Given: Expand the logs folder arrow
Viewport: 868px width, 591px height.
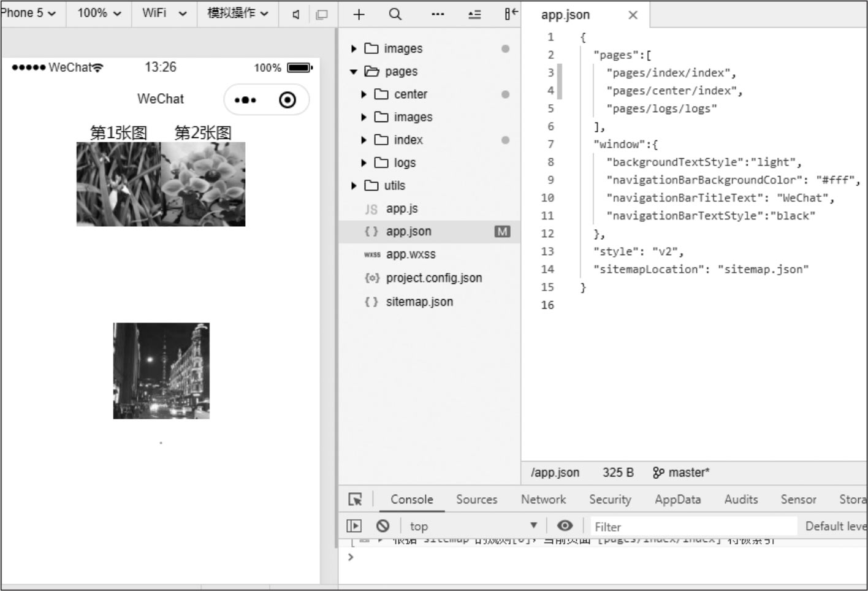Looking at the screenshot, I should pos(364,163).
